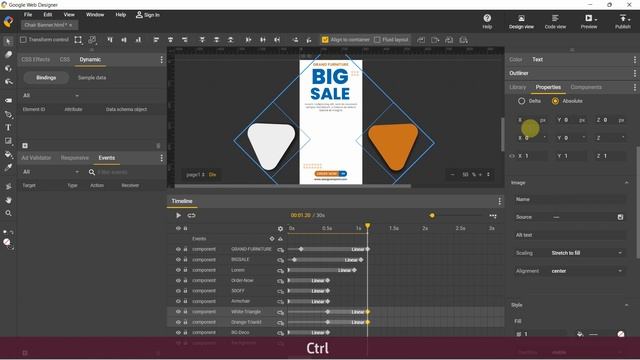Open the canvas zoom level dropdown
This screenshot has height=360, width=640.
click(488, 174)
